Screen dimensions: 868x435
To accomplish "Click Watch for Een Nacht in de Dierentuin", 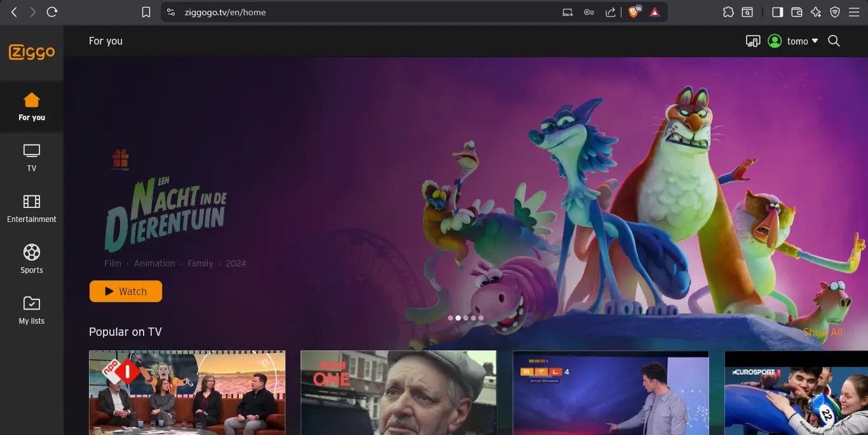I will (x=126, y=291).
